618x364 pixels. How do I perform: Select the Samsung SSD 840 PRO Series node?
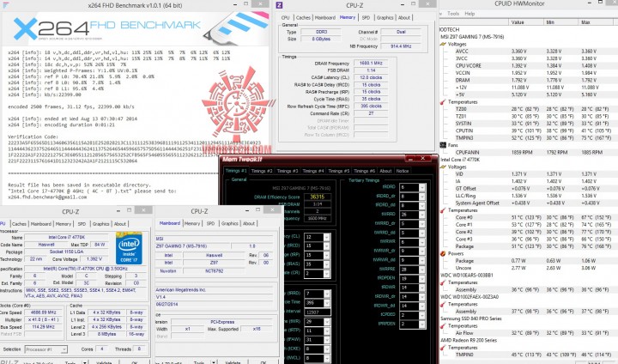[x=470, y=318]
